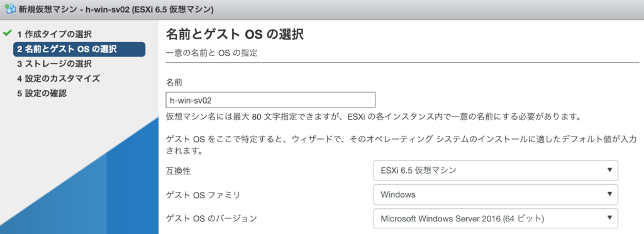Click the ゲスト OS default values description paragraph

coord(401,145)
